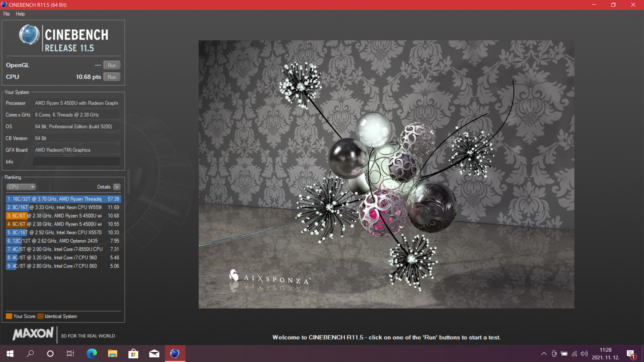The width and height of the screenshot is (644, 362).
Task: Click the Cinebench globe logo
Action: click(29, 35)
